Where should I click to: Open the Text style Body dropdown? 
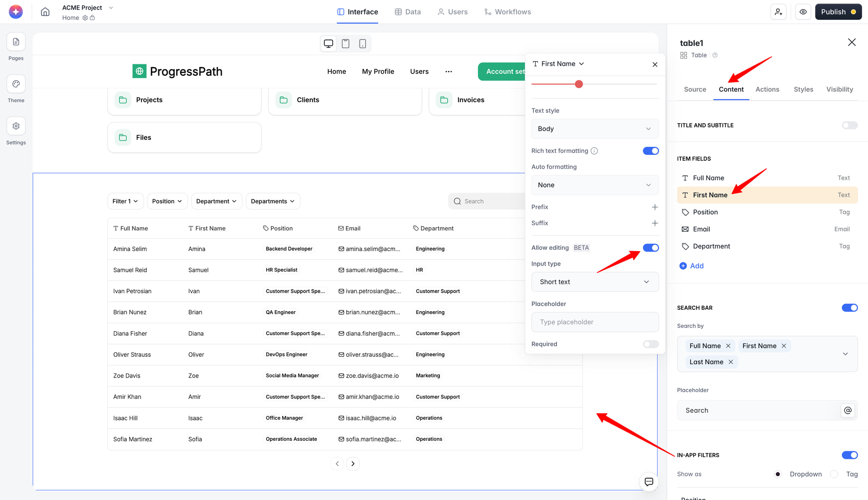coord(595,129)
